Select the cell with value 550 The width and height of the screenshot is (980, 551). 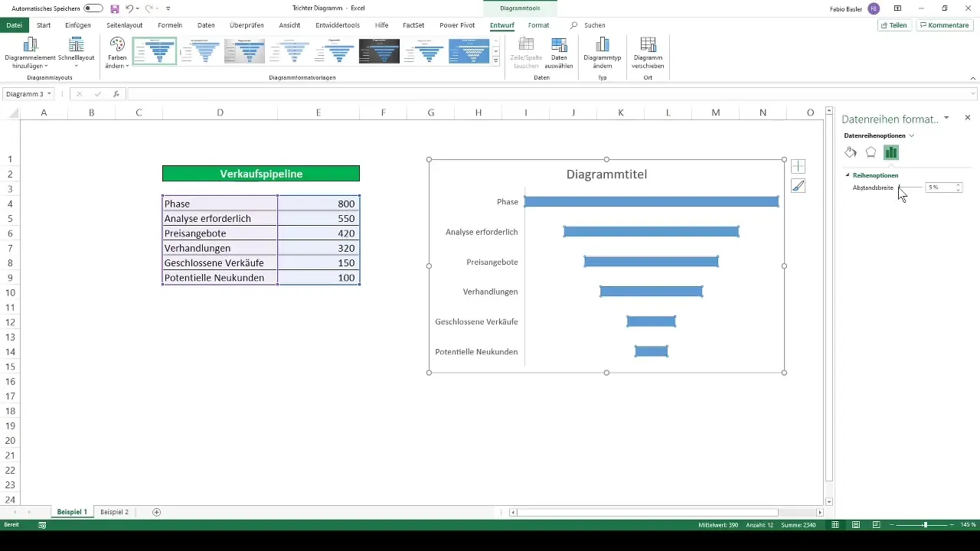tap(318, 218)
